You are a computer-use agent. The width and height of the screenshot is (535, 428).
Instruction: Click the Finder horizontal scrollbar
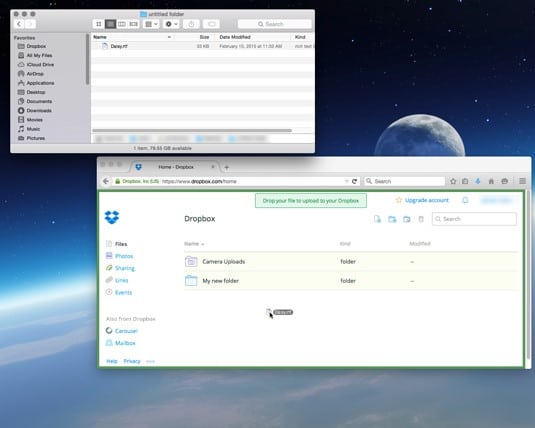coord(192,130)
